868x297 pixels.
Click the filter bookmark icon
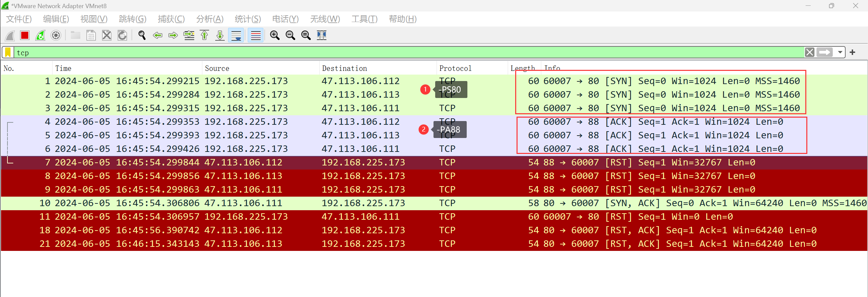tap(8, 52)
